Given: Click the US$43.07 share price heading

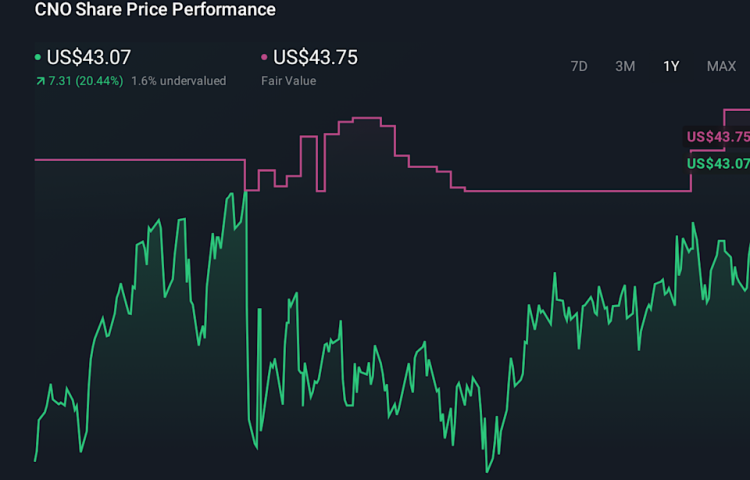Looking at the screenshot, I should tap(89, 57).
